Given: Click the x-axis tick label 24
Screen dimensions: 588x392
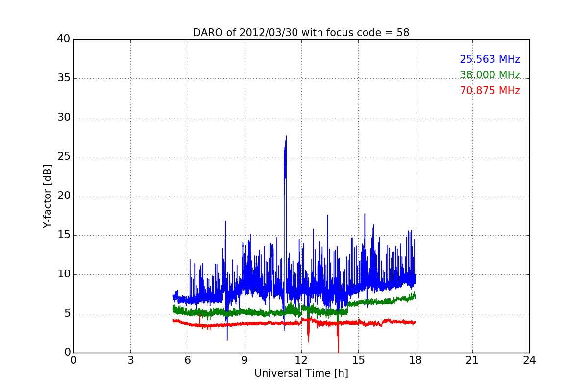Looking at the screenshot, I should click(529, 360).
